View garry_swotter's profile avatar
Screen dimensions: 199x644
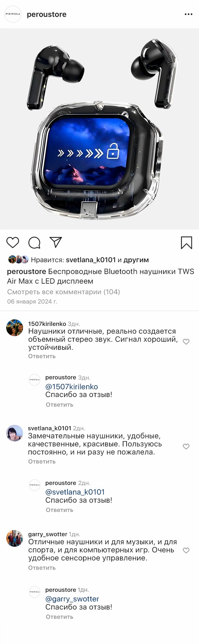pos(15,538)
